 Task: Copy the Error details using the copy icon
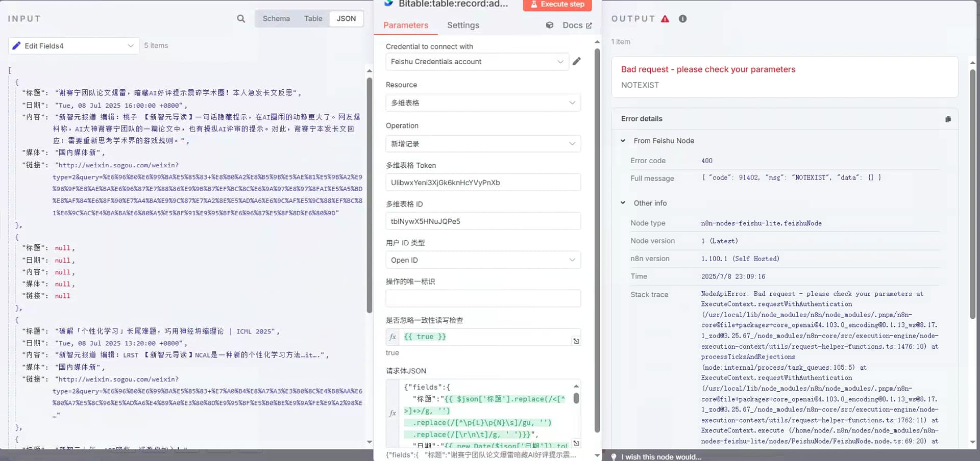pos(948,119)
